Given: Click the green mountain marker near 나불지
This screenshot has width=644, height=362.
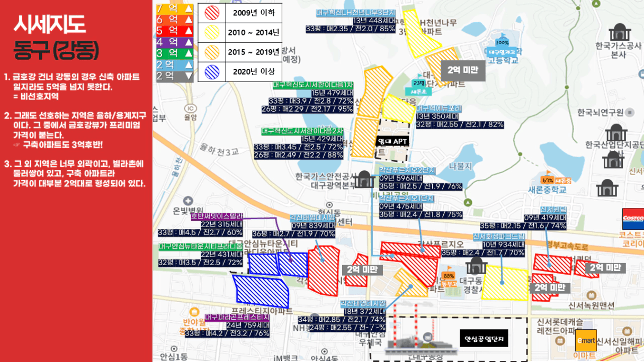Looking at the screenshot, I should [468, 203].
